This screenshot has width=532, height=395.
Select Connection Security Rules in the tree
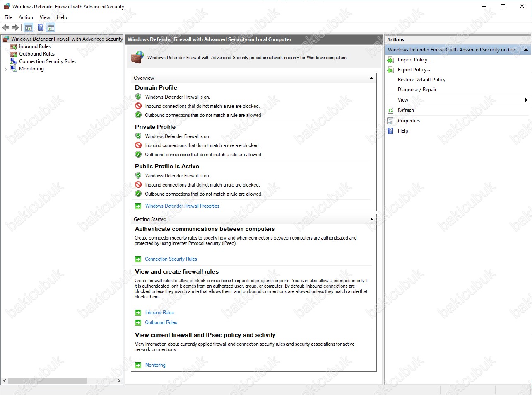[48, 61]
